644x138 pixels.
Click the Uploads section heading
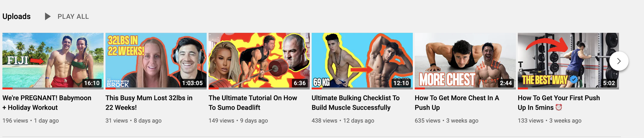coord(16,16)
